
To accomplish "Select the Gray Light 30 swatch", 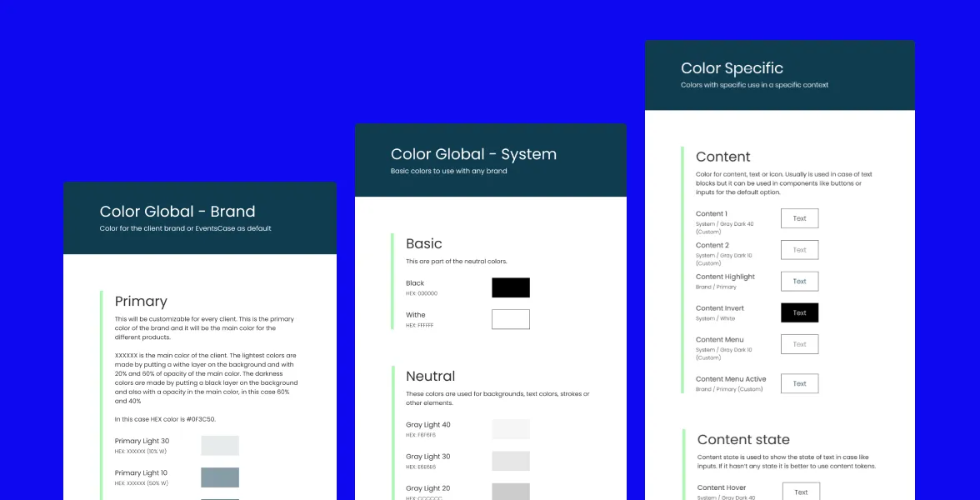I will pyautogui.click(x=511, y=461).
